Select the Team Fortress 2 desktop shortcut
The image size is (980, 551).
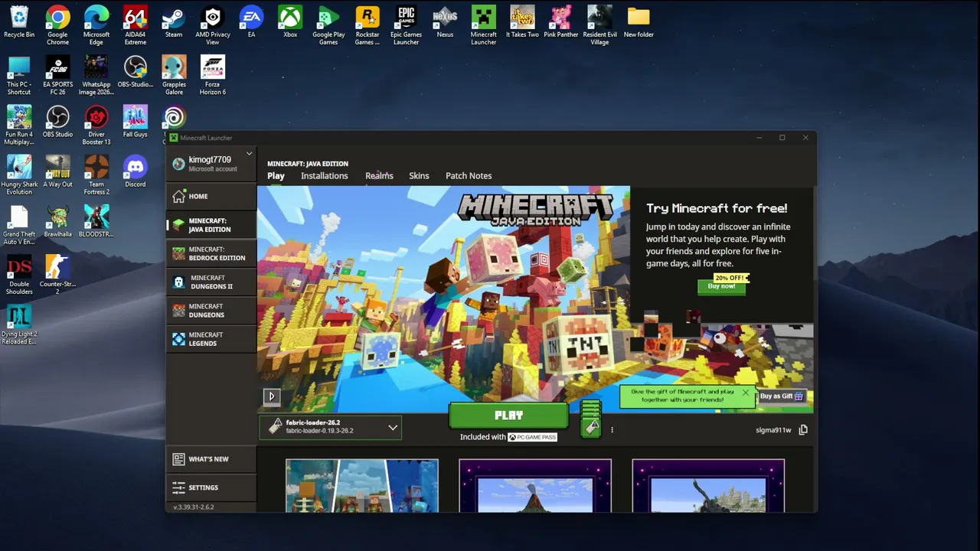pos(96,175)
